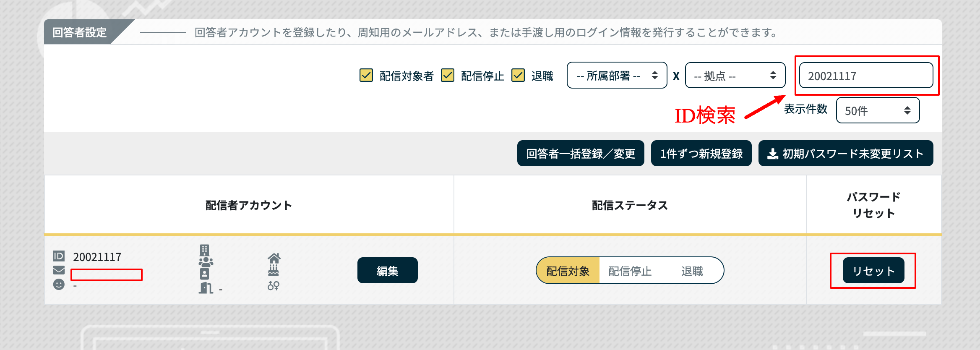The width and height of the screenshot is (980, 350).
Task: Click the house icon
Action: pyautogui.click(x=274, y=258)
